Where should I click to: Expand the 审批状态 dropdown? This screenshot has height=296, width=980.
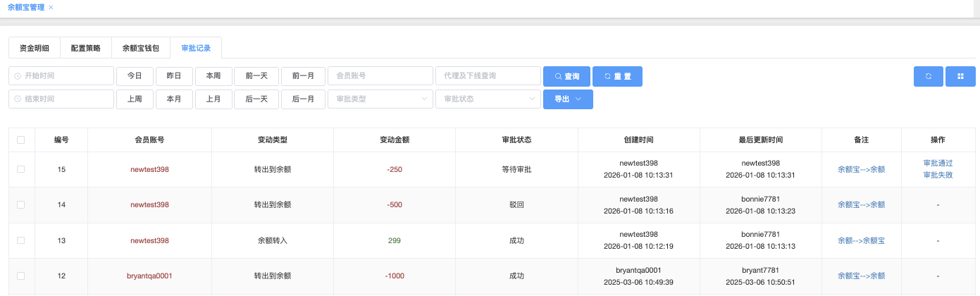(488, 99)
